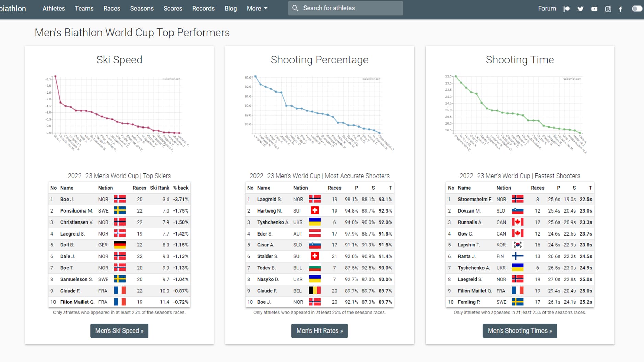Open athlete Christiansen V. in Top Skiers
644x362 pixels.
[76, 222]
